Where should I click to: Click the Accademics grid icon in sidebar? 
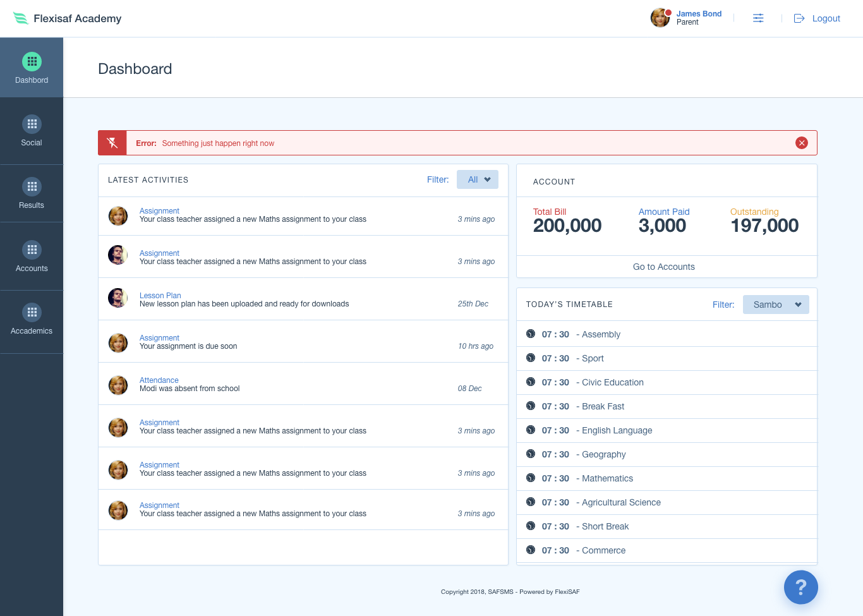[x=32, y=312]
